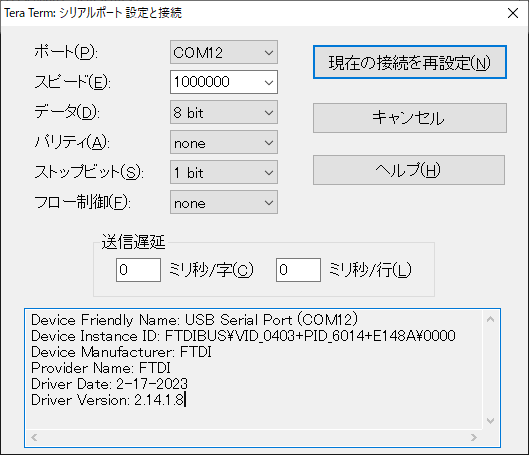Open the ストップビット(S) 1 bit dropdown
This screenshot has height=455, width=529.
pyautogui.click(x=224, y=172)
